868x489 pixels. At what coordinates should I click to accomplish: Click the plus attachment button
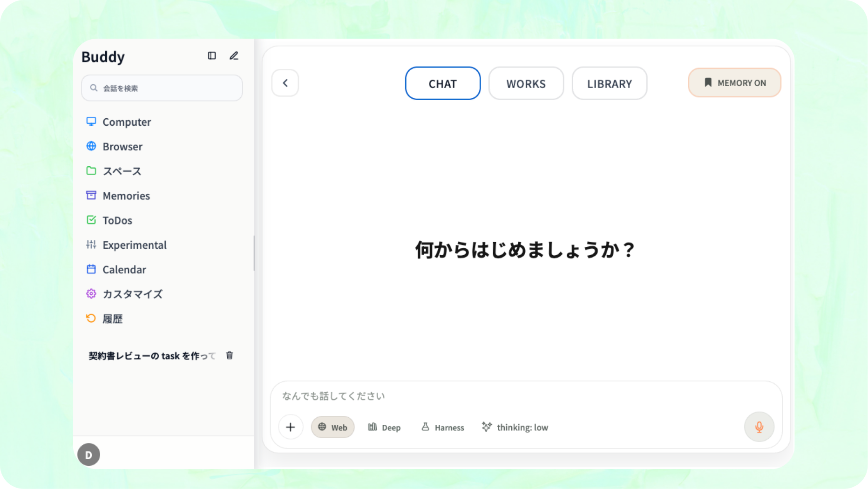pos(291,427)
